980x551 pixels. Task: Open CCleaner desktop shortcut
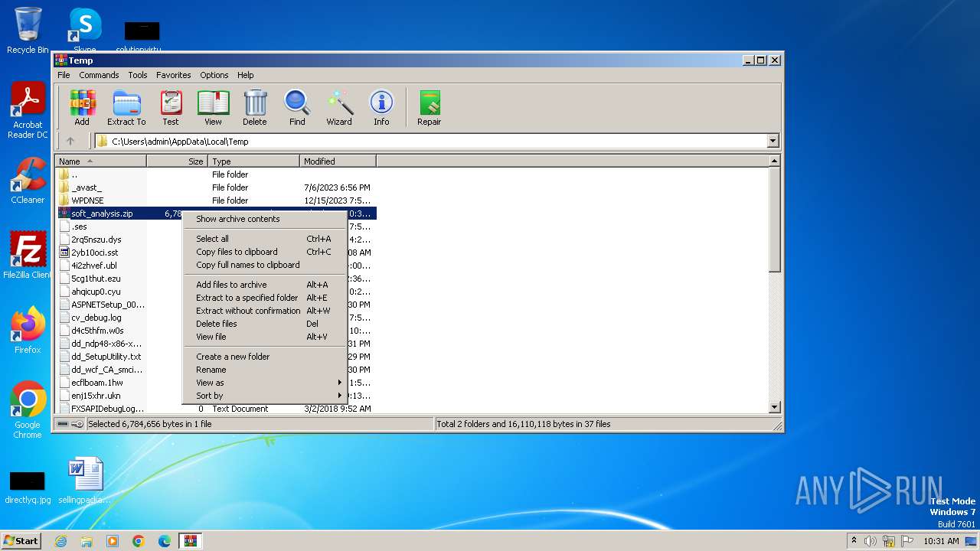[x=28, y=181]
